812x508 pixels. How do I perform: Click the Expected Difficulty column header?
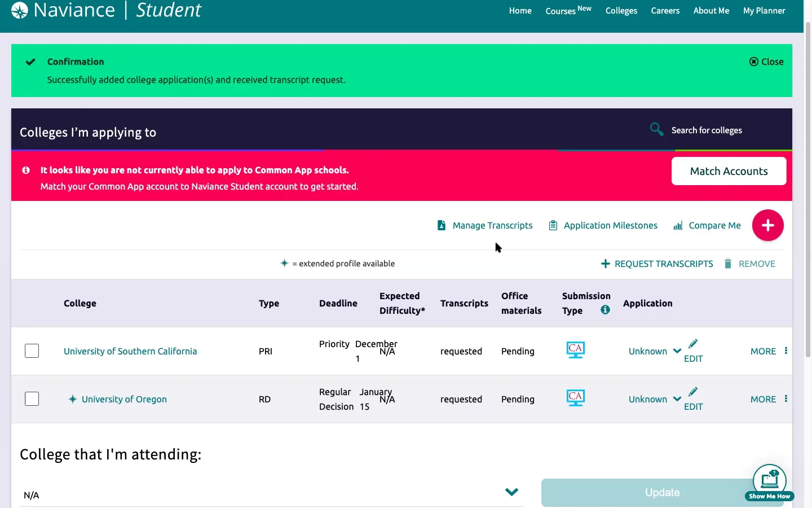[x=402, y=303]
